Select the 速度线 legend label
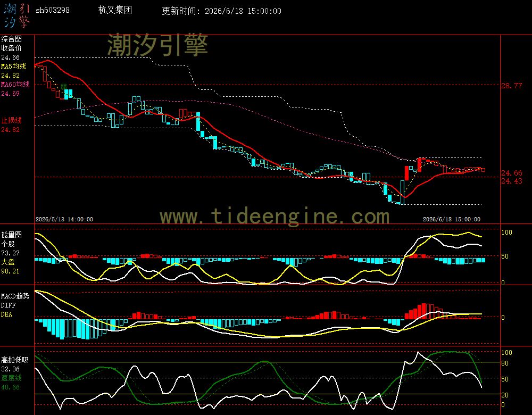 point(11,378)
